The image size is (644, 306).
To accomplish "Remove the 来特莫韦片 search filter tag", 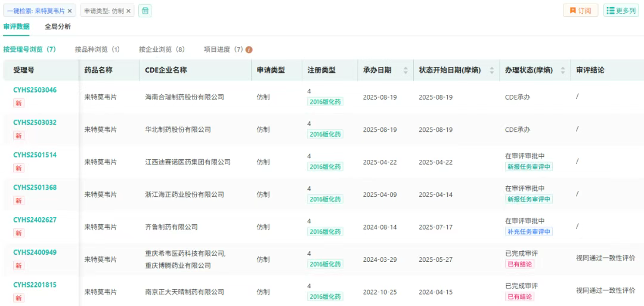I will [x=70, y=11].
